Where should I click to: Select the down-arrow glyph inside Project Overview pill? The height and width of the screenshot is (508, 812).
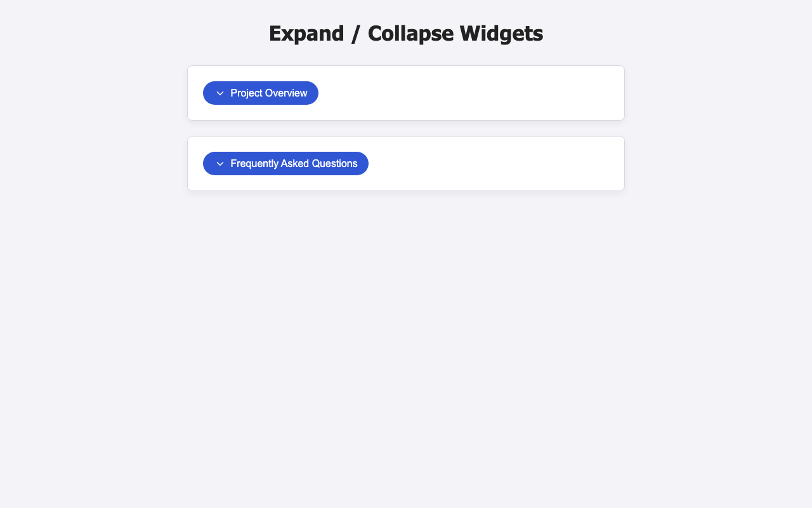220,93
